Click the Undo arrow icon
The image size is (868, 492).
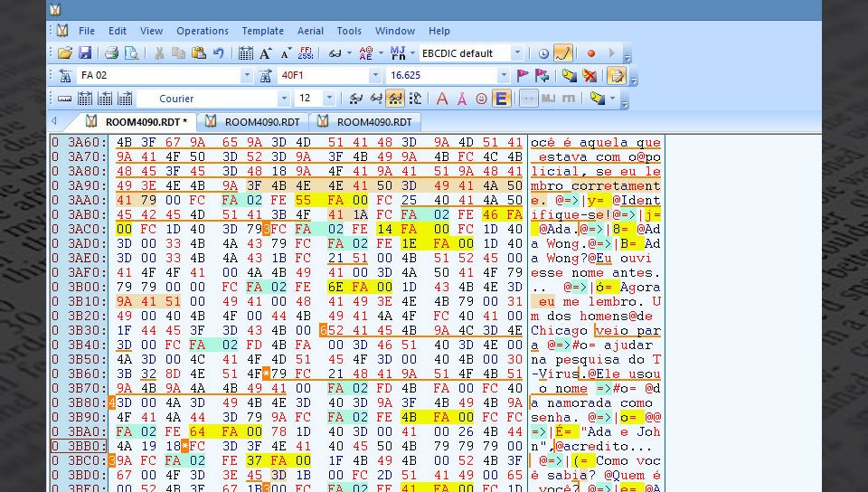[218, 53]
